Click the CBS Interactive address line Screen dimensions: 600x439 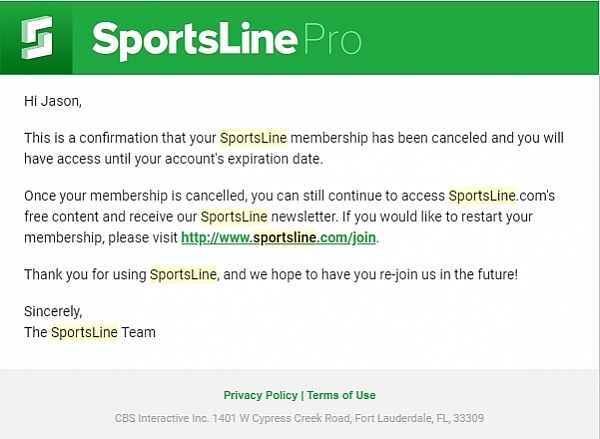(x=299, y=418)
